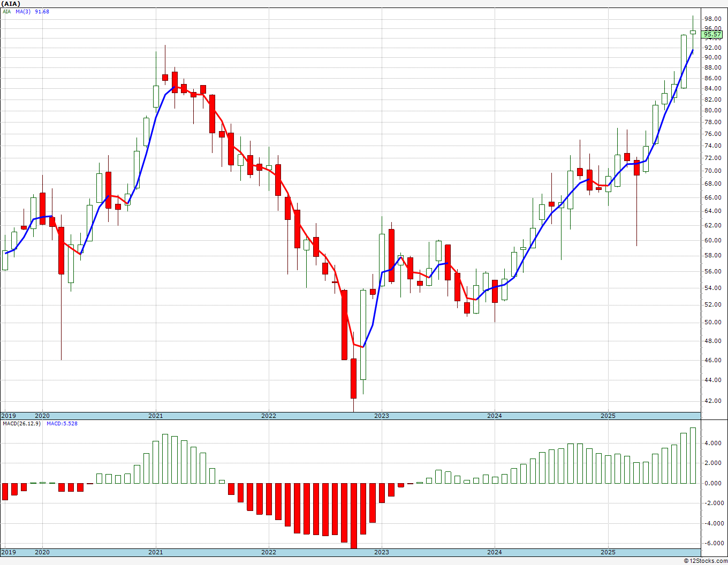Select 2021 on the price chart time axis

[155, 416]
